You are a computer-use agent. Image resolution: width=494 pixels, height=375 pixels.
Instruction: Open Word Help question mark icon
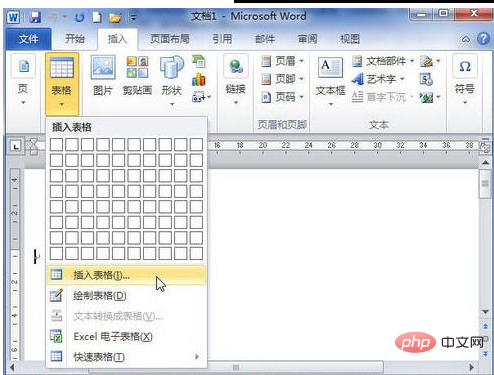coord(483,39)
